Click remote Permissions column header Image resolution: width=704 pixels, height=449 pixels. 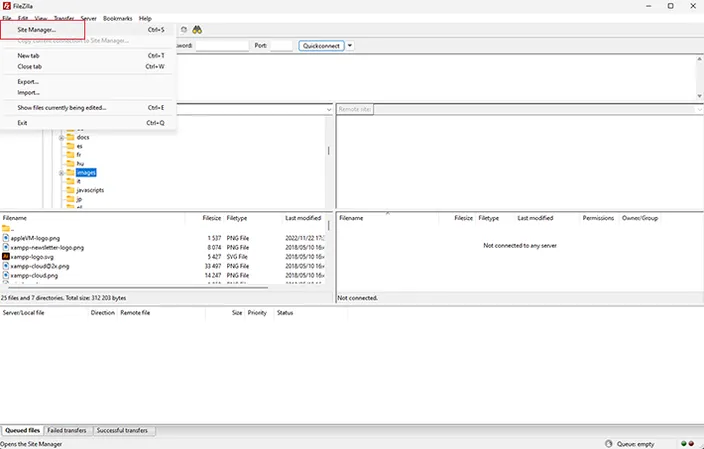(598, 218)
